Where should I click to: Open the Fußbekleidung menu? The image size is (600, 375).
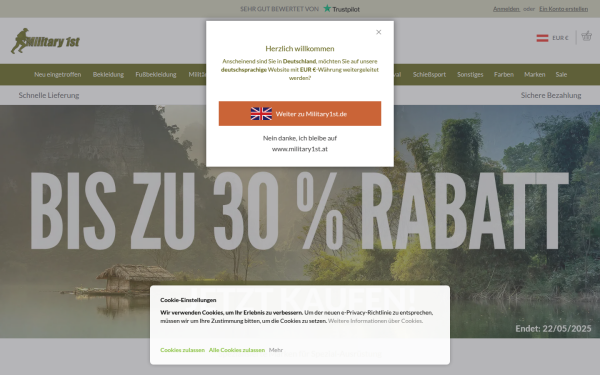156,75
